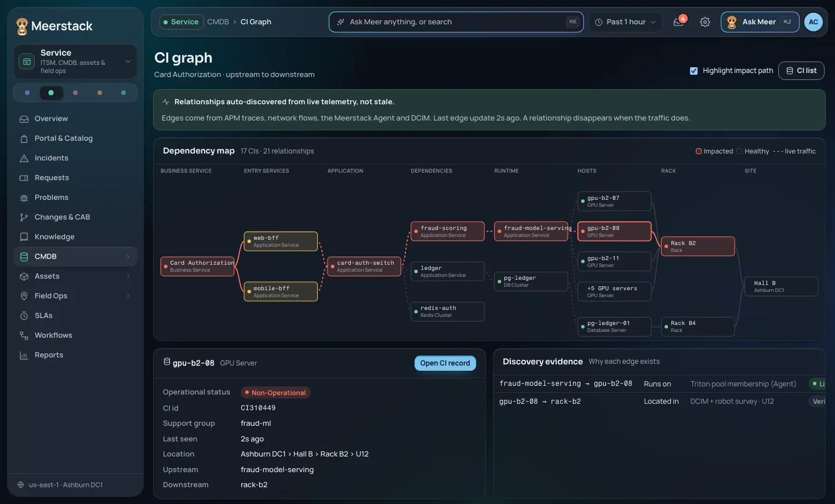This screenshot has height=504, width=835.
Task: Select the Rack B2 node
Action: coord(698,247)
